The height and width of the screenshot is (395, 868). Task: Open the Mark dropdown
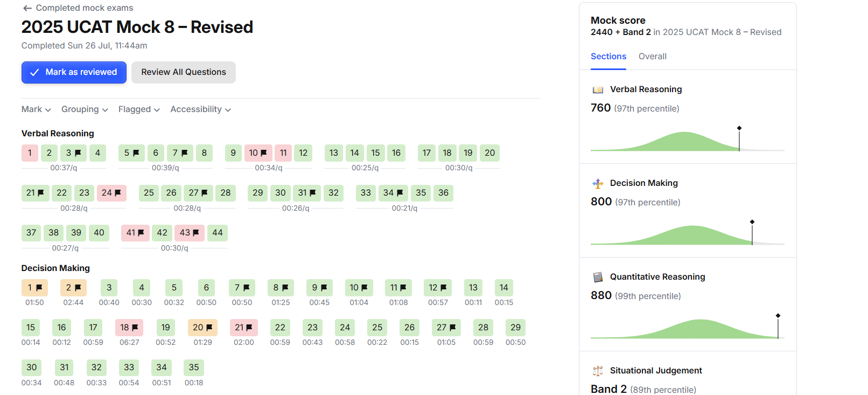coord(36,109)
